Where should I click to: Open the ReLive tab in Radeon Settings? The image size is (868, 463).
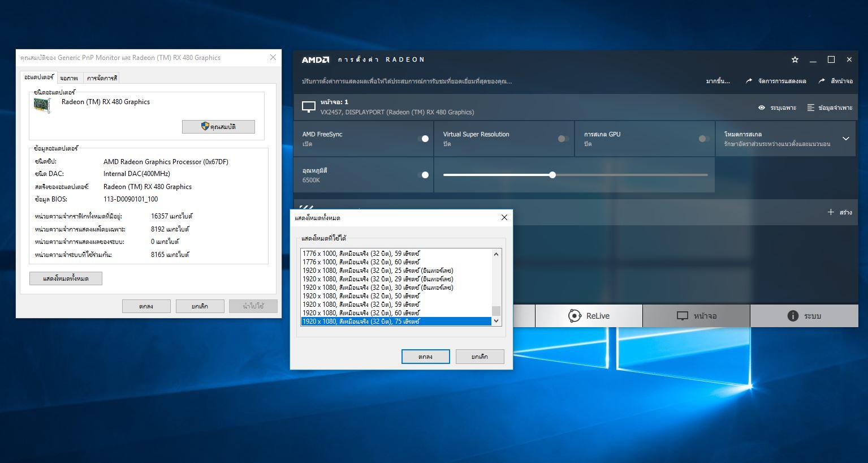[589, 316]
